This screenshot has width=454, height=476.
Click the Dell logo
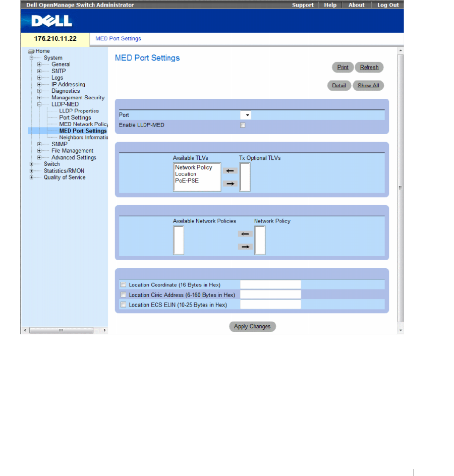pyautogui.click(x=51, y=21)
